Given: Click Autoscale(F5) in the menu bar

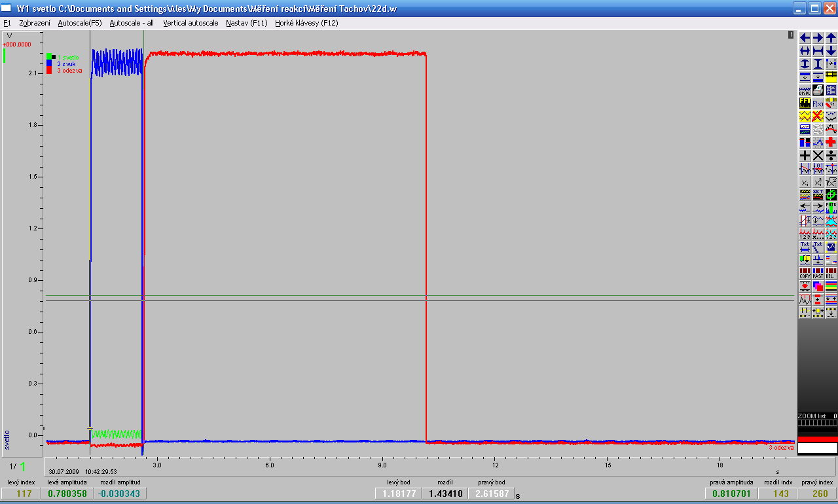Looking at the screenshot, I should pos(80,22).
